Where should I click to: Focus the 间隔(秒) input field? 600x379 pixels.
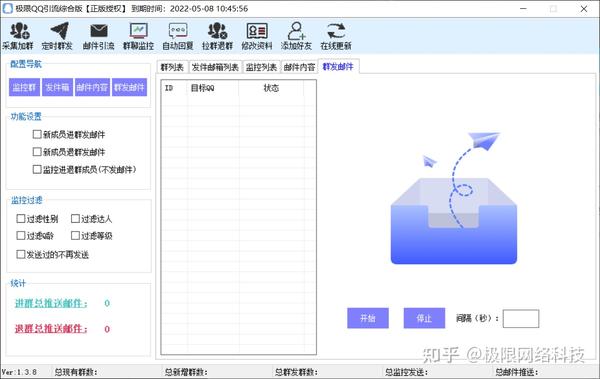(521, 319)
